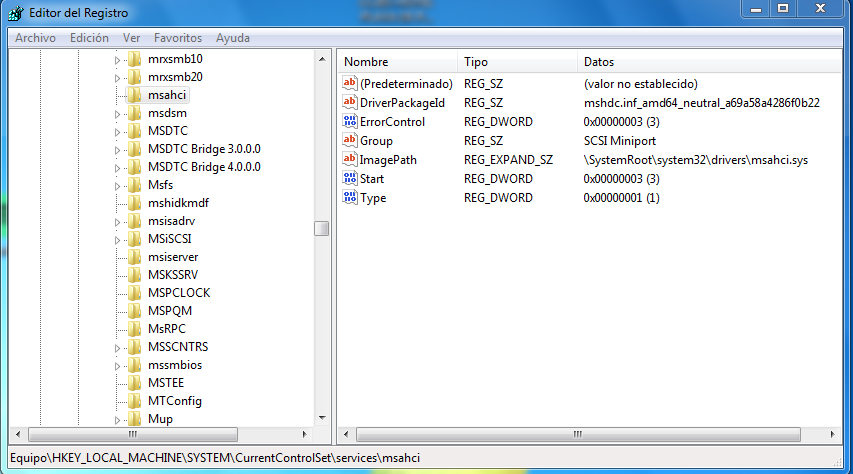This screenshot has height=474, width=853.
Task: Expand the MSDTC key
Action: tap(117, 132)
